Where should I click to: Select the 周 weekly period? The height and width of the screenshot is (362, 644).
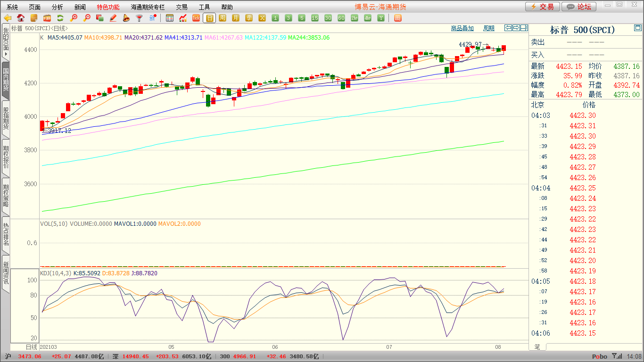coord(223,18)
